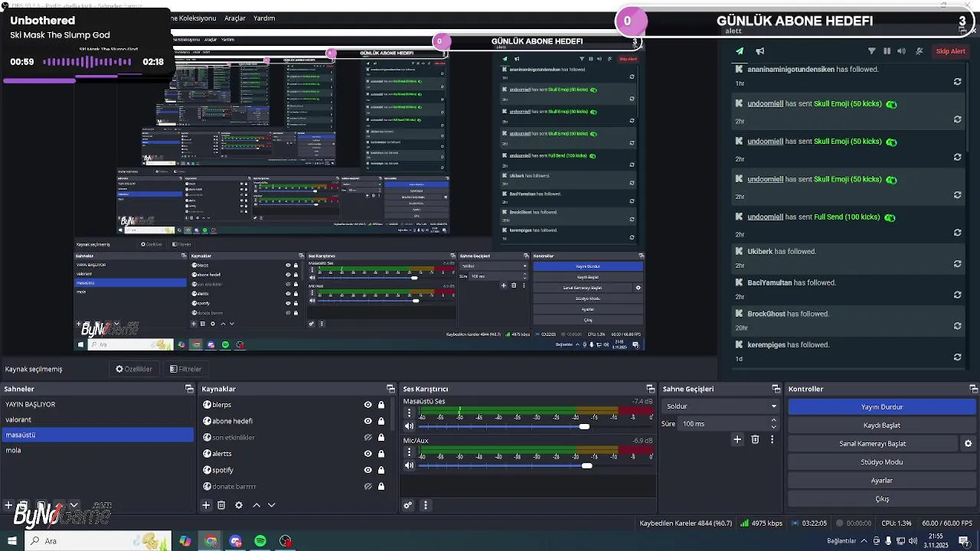Adjust the Mic/Aux volume slider

coord(586,465)
